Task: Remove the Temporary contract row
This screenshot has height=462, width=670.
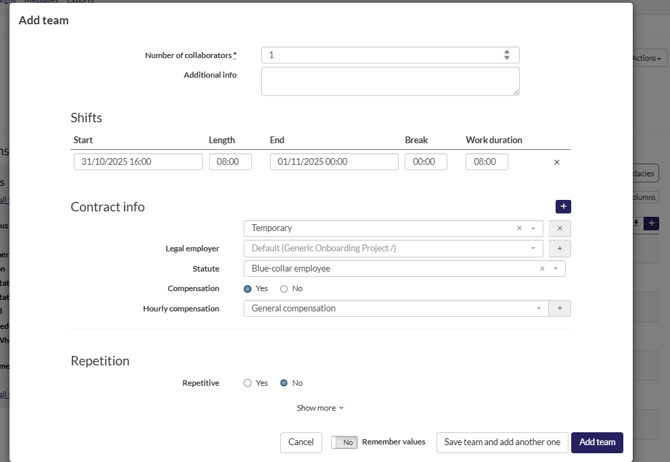Action: pos(560,228)
